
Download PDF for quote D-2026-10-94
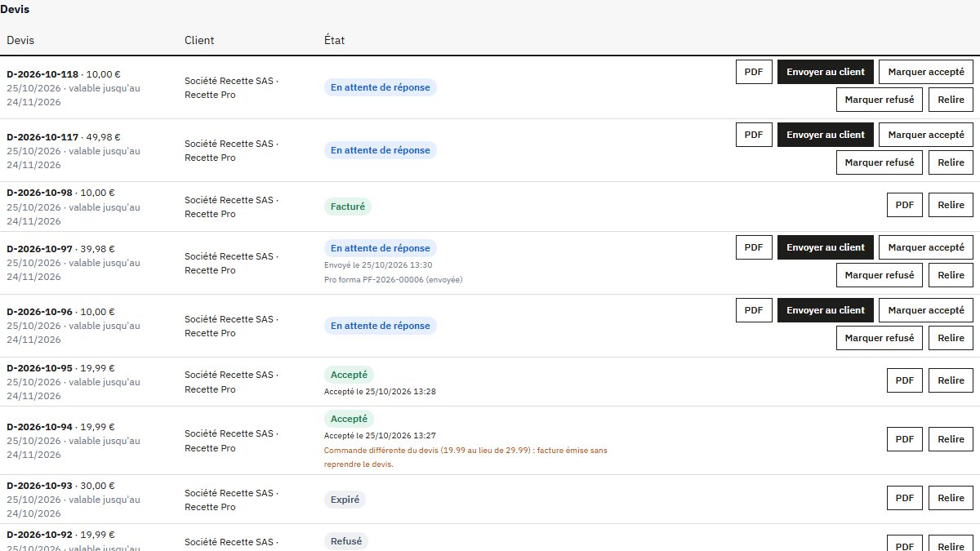(905, 439)
